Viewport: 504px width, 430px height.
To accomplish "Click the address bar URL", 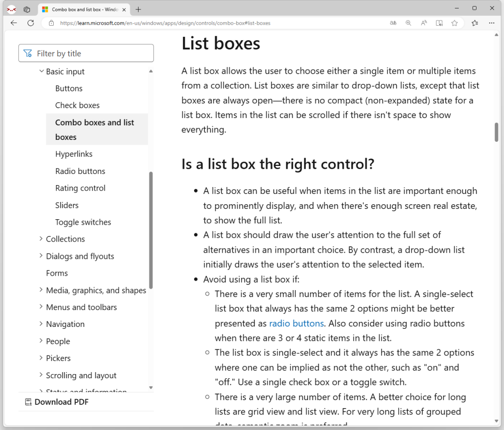I will tap(165, 23).
